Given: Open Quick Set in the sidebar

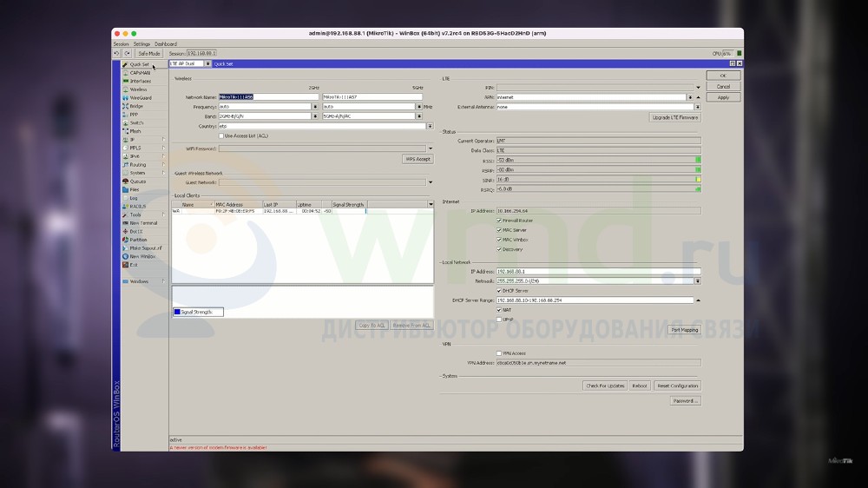Looking at the screenshot, I should (x=139, y=64).
